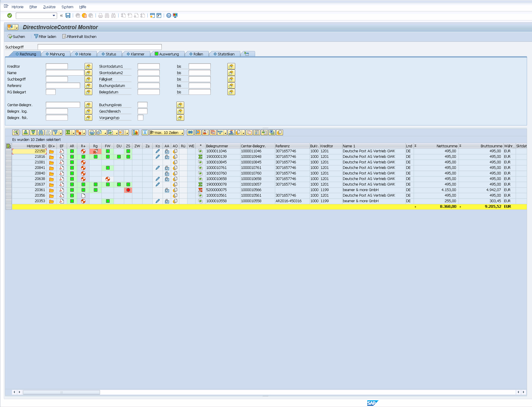The image size is (532, 407).
Task: Click the select-all rows button in the table corner
Action: 8,146
